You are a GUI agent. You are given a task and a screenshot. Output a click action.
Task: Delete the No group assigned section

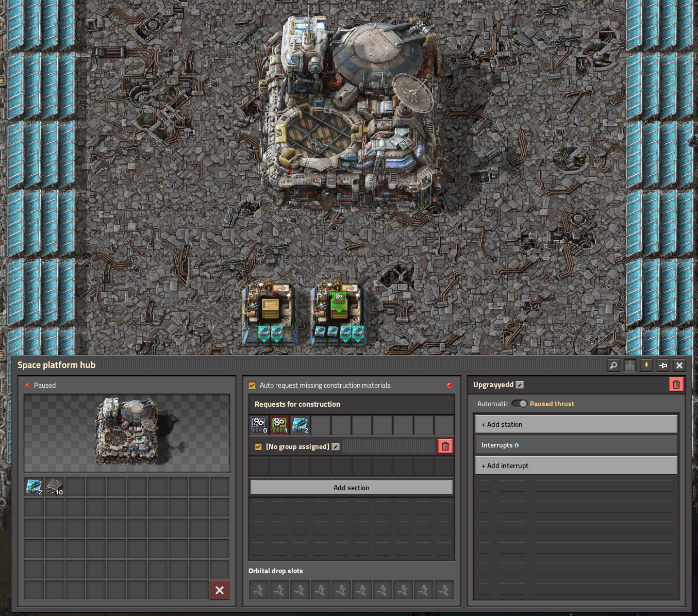coord(445,446)
